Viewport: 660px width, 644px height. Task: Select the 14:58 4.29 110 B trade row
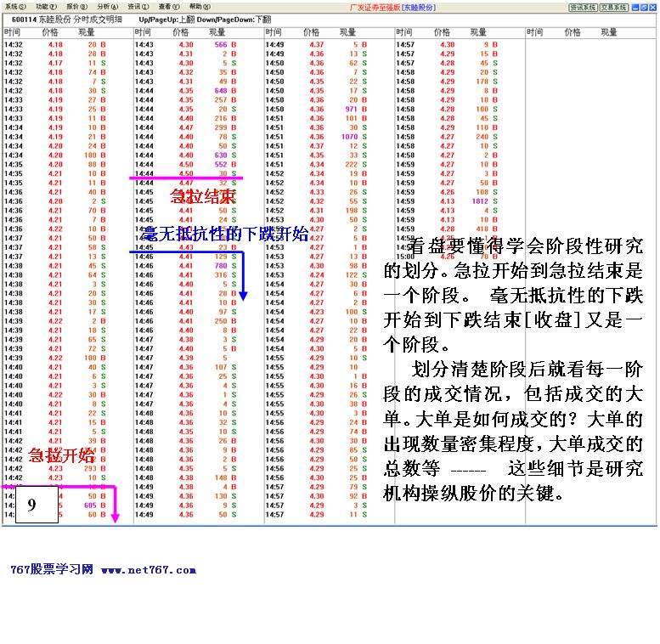click(447, 127)
